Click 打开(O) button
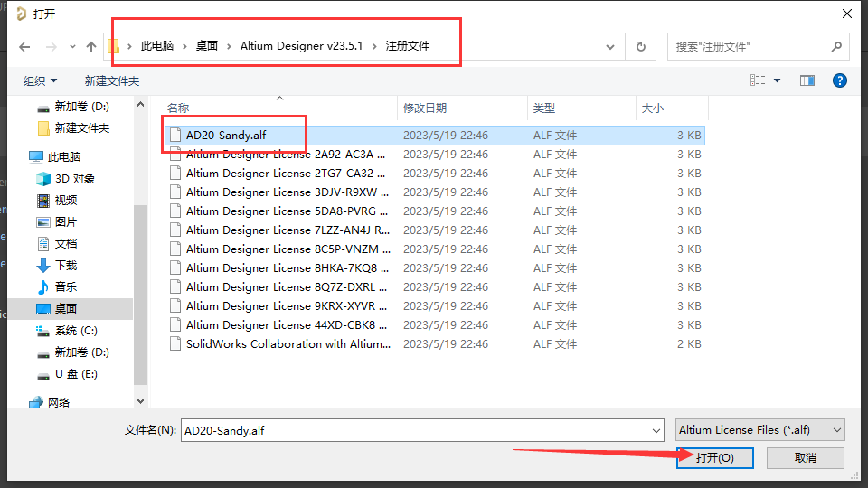The image size is (868, 488). tap(714, 458)
